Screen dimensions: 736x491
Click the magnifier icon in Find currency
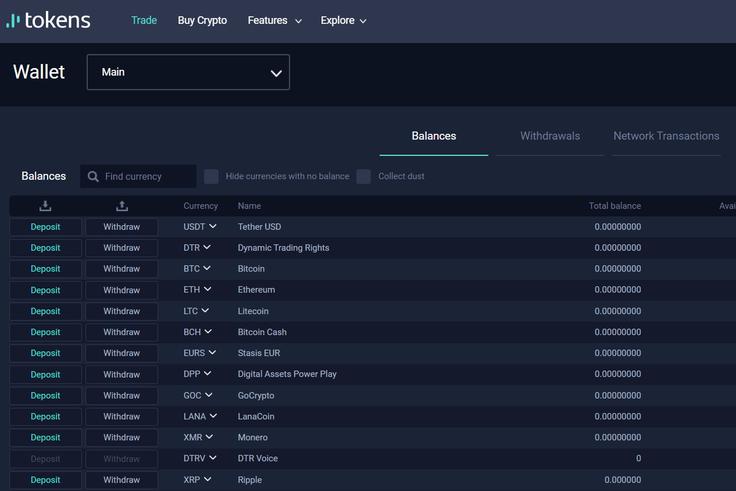pyautogui.click(x=93, y=176)
